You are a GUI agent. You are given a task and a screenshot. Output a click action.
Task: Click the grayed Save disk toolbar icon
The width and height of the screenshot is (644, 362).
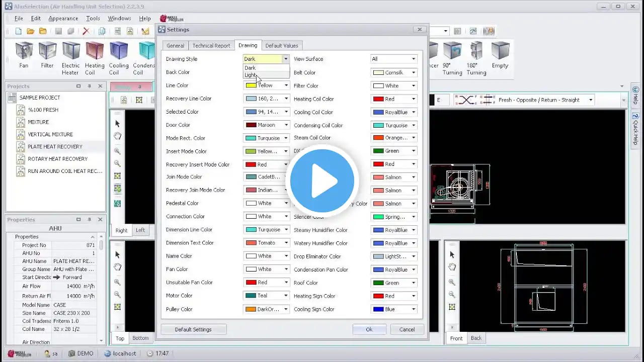coord(58,31)
